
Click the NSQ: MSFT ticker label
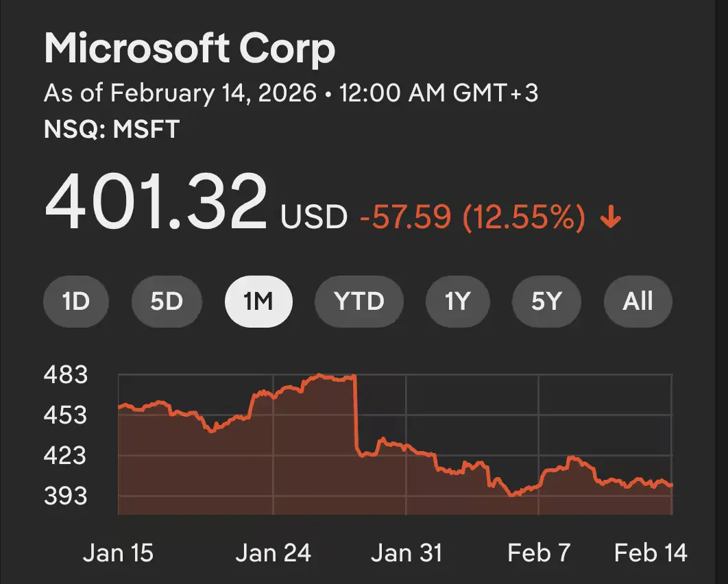111,129
